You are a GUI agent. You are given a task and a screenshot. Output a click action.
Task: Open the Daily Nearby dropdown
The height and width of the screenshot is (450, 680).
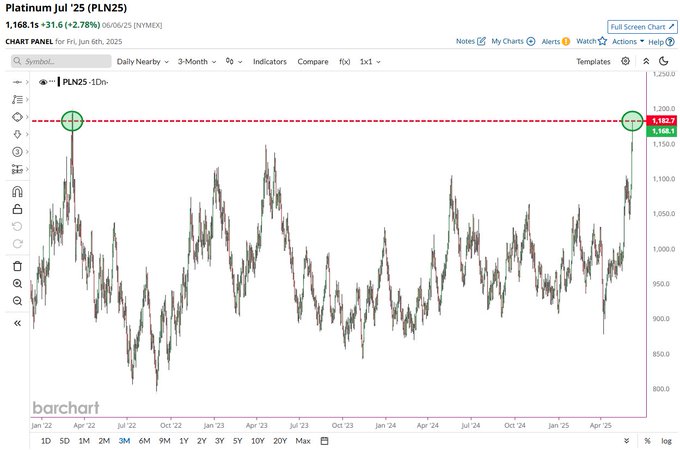point(143,62)
